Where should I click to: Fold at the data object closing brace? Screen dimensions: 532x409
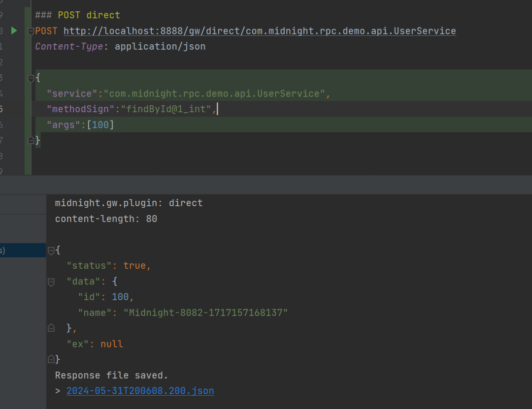[x=51, y=328]
